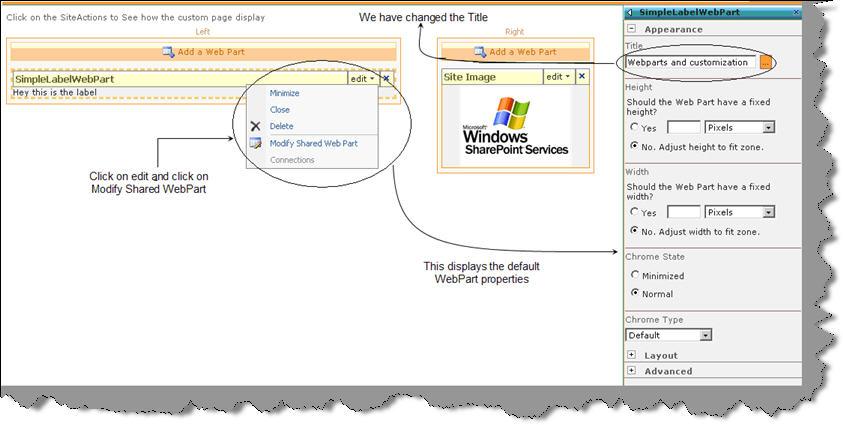Choose Delete from the edit menu
The height and width of the screenshot is (425, 843).
point(281,126)
